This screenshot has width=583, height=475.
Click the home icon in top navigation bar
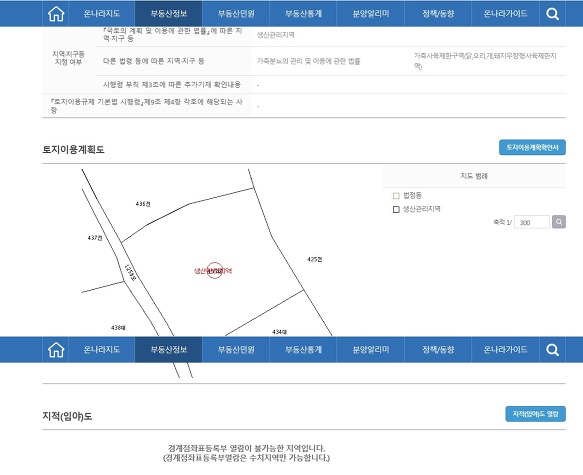56,14
